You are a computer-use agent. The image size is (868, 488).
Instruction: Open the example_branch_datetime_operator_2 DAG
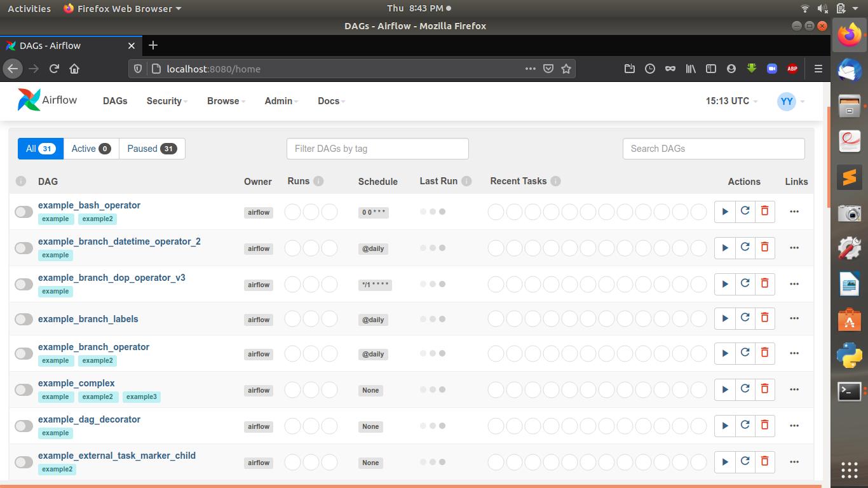coord(119,241)
